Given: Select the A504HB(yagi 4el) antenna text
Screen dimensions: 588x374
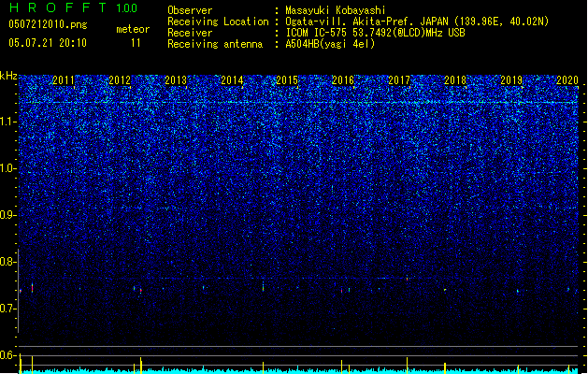Looking at the screenshot, I should 330,44.
